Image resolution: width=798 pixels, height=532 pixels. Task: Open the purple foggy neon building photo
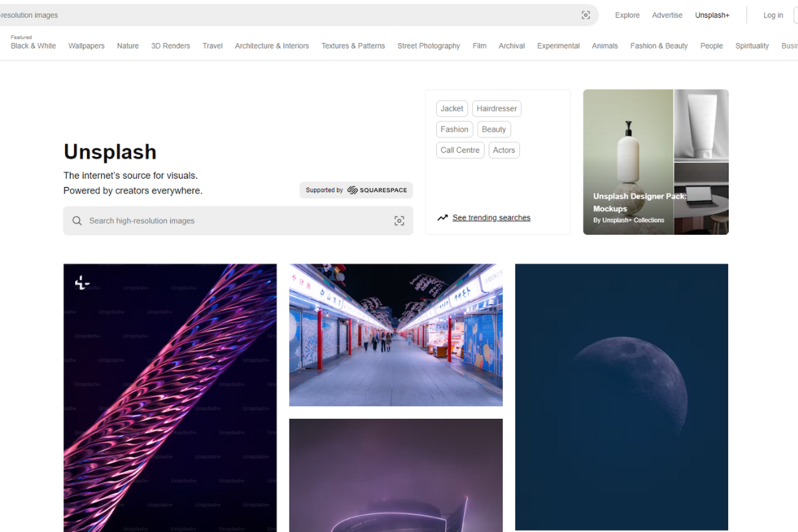396,475
